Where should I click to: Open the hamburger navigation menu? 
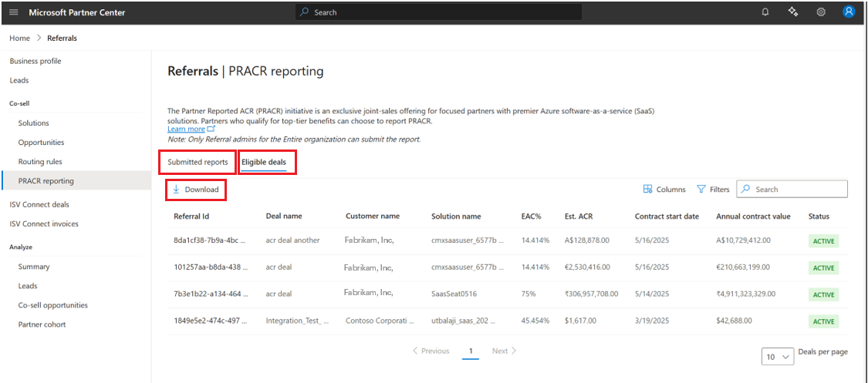(x=14, y=12)
